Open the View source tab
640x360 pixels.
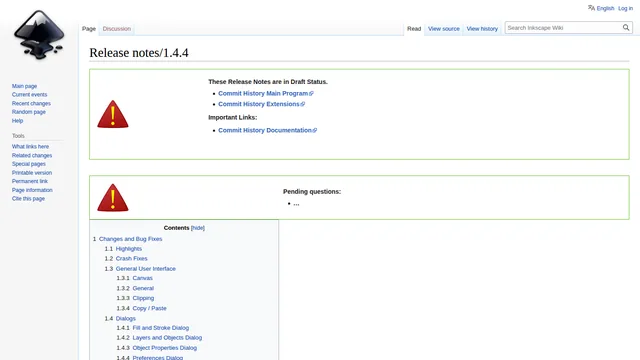(444, 29)
